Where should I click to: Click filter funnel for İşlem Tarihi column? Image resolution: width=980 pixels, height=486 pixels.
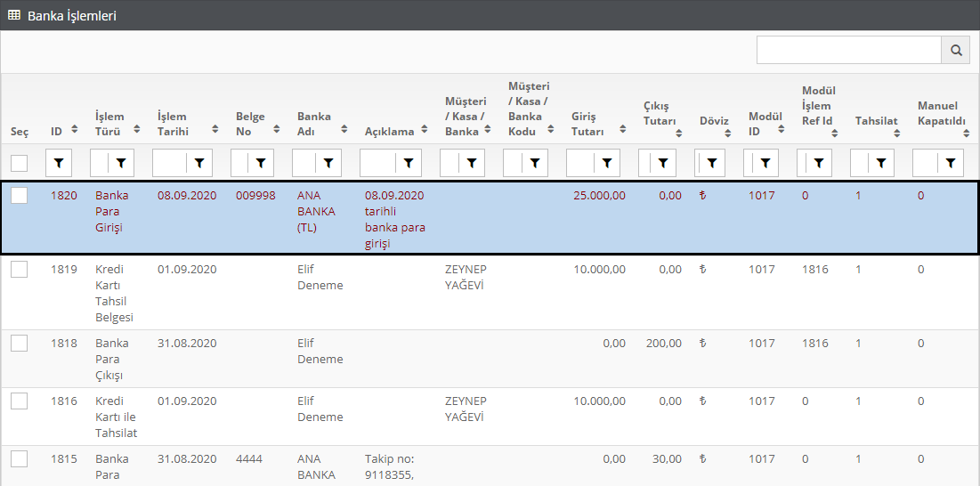coord(199,163)
